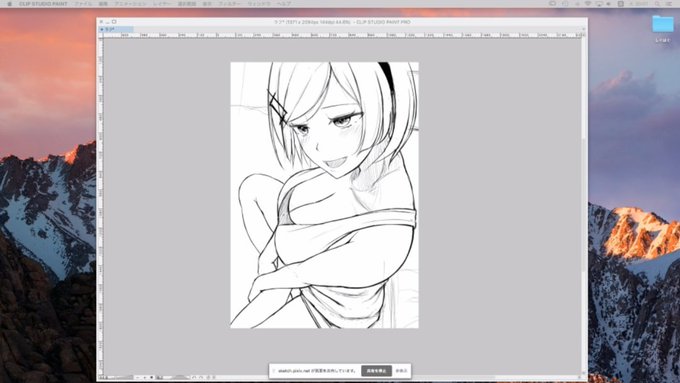This screenshot has width=680, height=383.
Task: Click the rotate canvas left icon in status bar
Action: click(194, 377)
